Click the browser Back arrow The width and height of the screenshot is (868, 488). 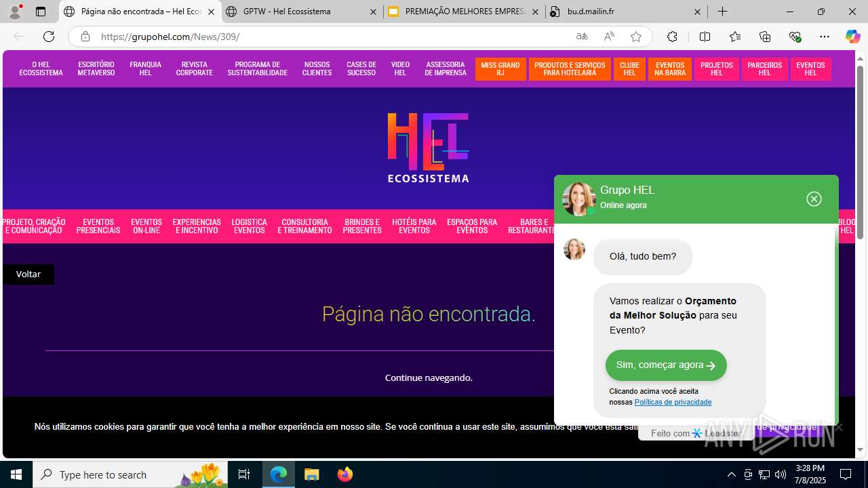19,37
